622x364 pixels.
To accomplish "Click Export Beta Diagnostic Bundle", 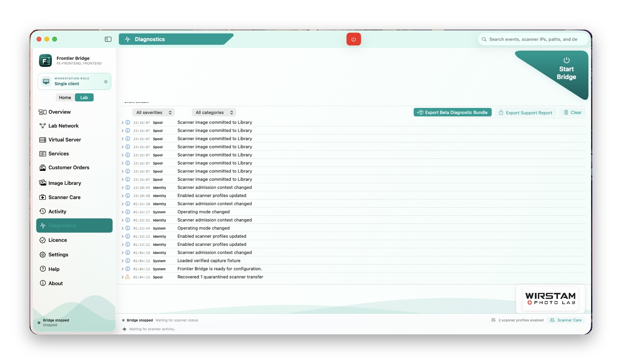I will click(453, 112).
